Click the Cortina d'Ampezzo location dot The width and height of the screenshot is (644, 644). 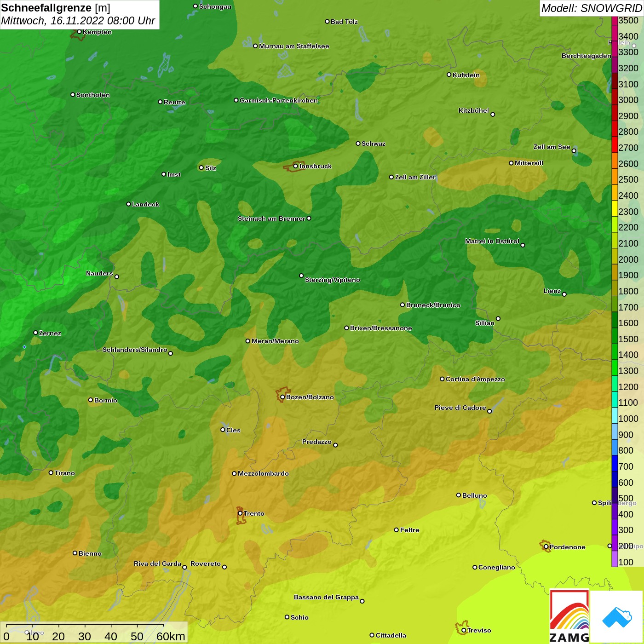point(442,379)
